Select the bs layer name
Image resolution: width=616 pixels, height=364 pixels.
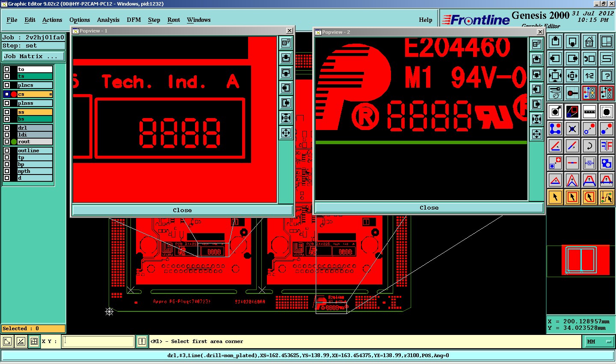pos(35,119)
